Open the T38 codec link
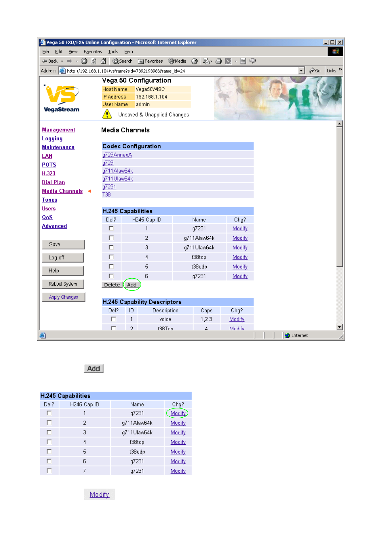This screenshot has height=555, width=392. [x=107, y=195]
